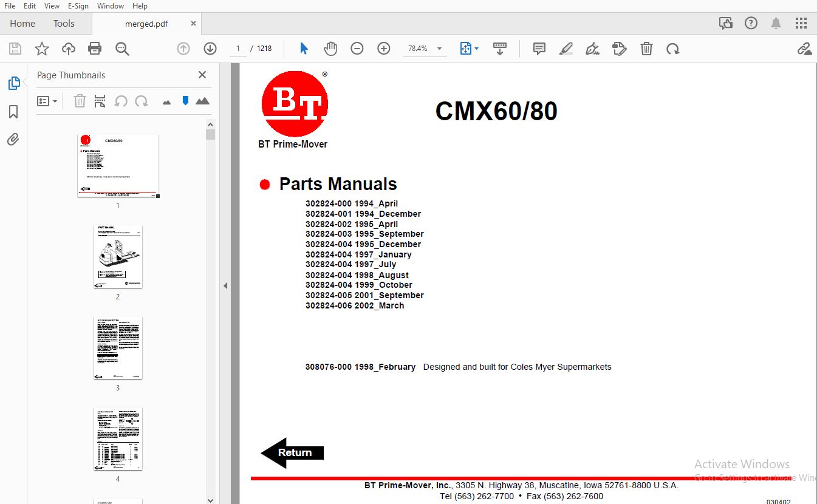
Task: Adjust the thumbnail size slider handle
Action: 185,101
